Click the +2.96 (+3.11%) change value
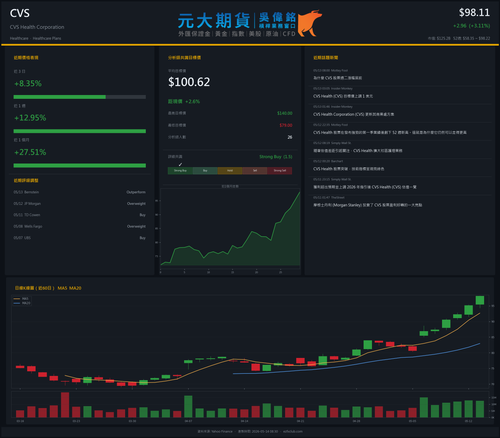Screen dimensions: 500x438 [472, 26]
